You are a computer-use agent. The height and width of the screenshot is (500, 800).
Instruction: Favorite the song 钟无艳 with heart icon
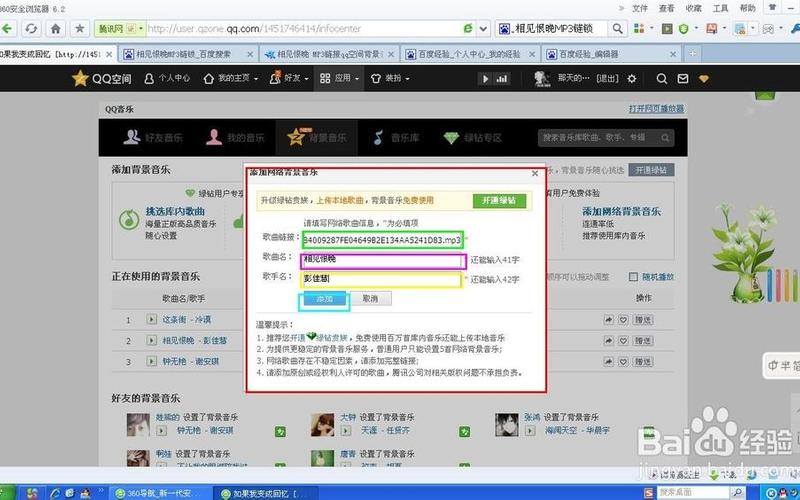tap(623, 361)
